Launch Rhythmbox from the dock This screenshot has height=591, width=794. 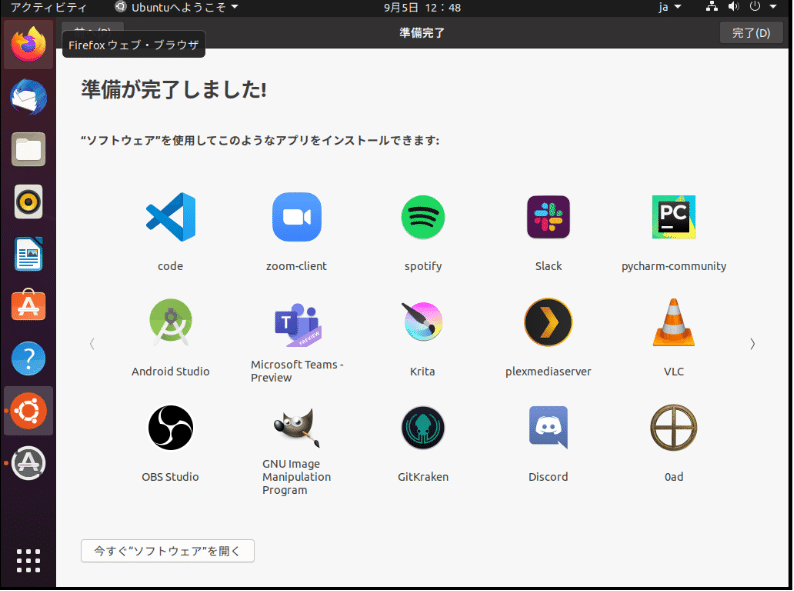point(28,202)
